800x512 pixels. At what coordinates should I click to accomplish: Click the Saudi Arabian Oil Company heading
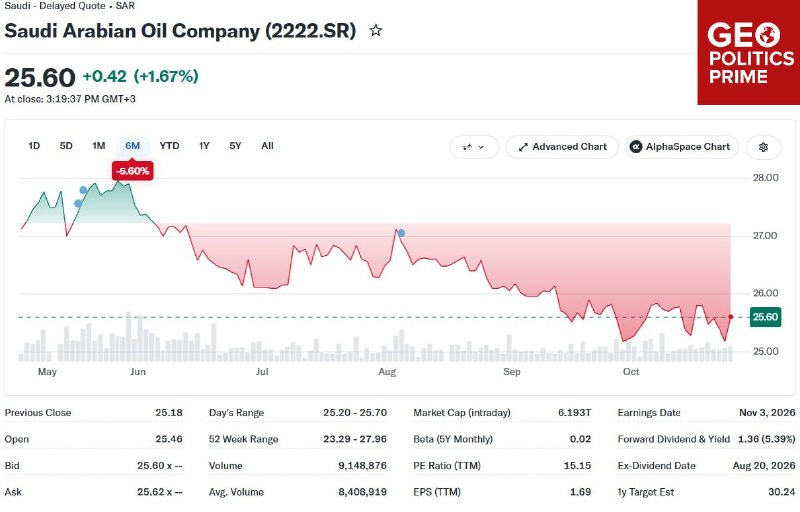(x=180, y=31)
